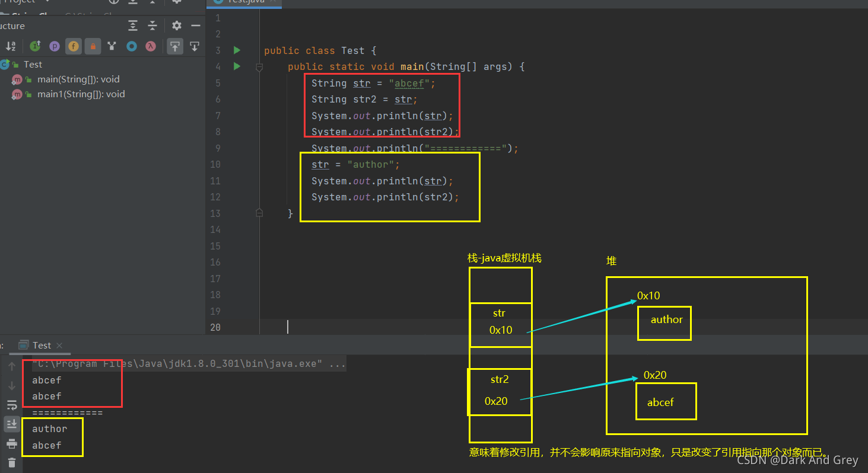The image size is (868, 473).
Task: Toggle show anonymous classes icon
Action: point(132,46)
